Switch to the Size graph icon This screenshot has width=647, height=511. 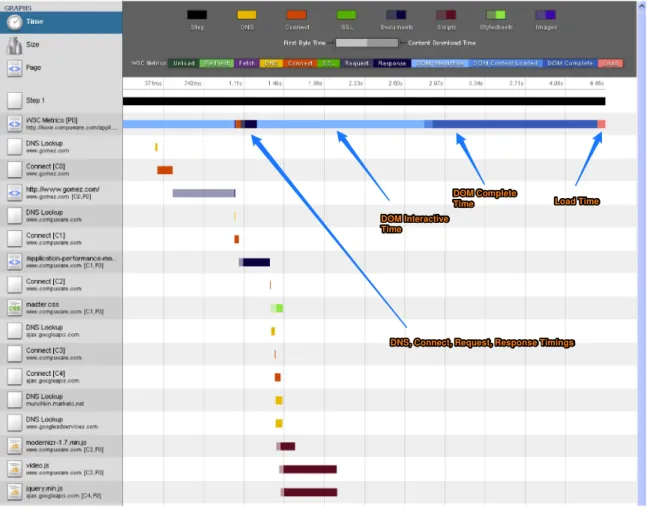[14, 45]
